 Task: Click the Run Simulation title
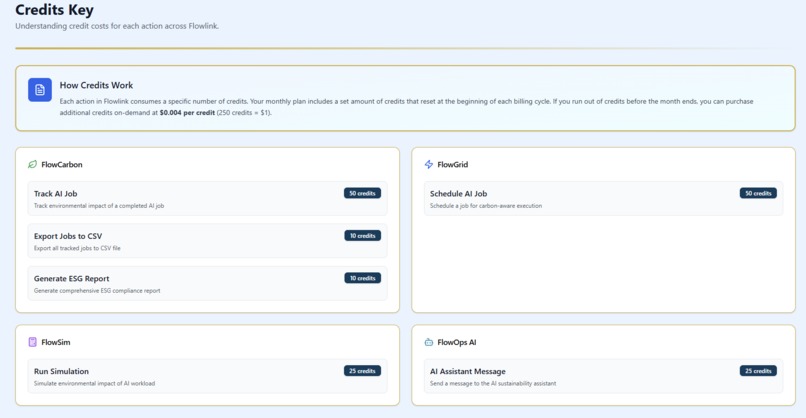61,371
